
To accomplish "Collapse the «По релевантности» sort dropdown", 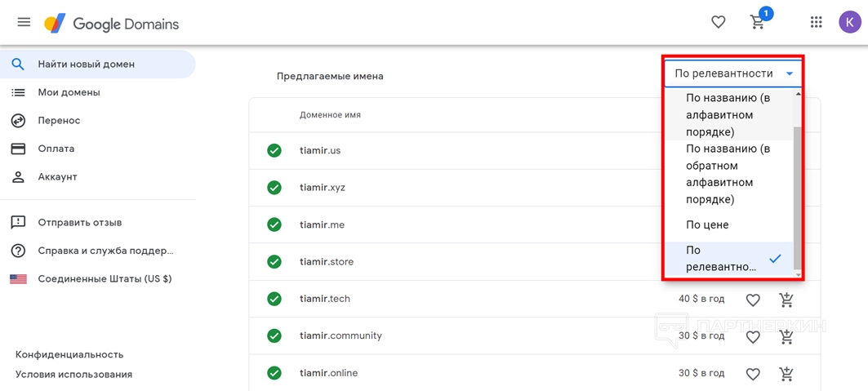I will [732, 73].
